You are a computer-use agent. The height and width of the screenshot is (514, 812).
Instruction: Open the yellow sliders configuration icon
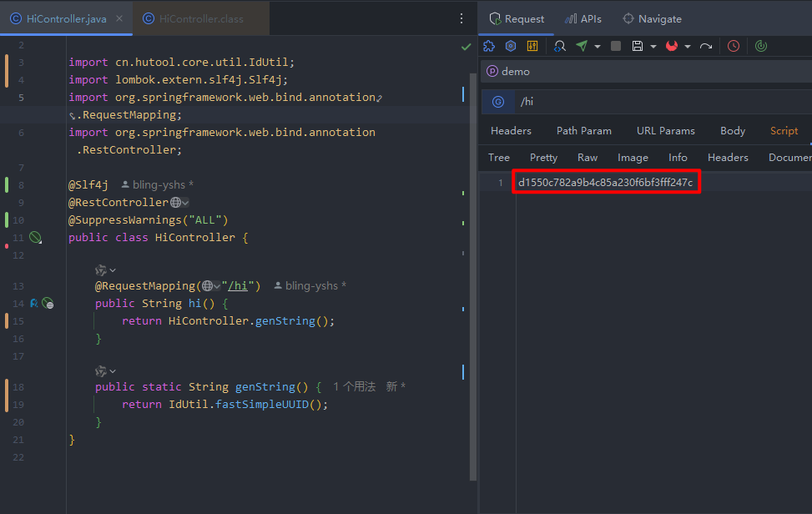532,46
